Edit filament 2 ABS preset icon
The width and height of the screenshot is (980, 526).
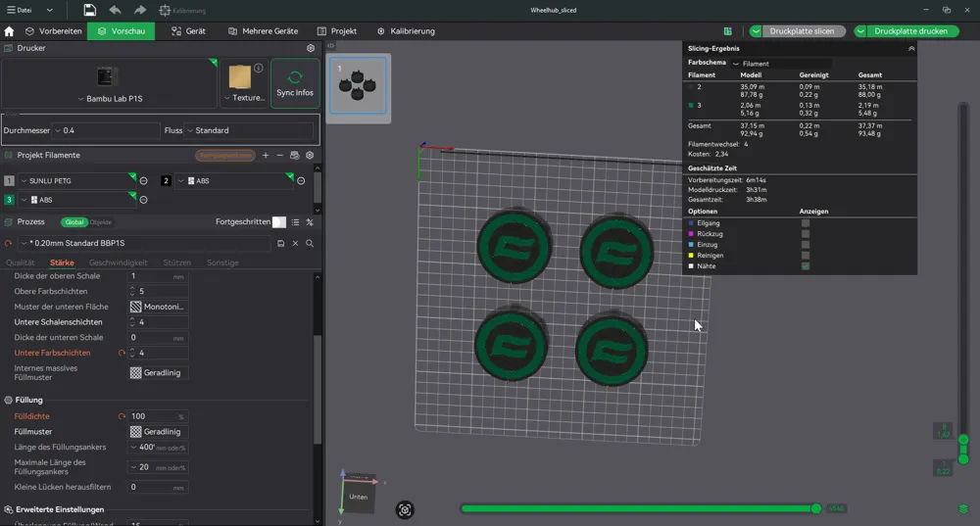coord(301,180)
